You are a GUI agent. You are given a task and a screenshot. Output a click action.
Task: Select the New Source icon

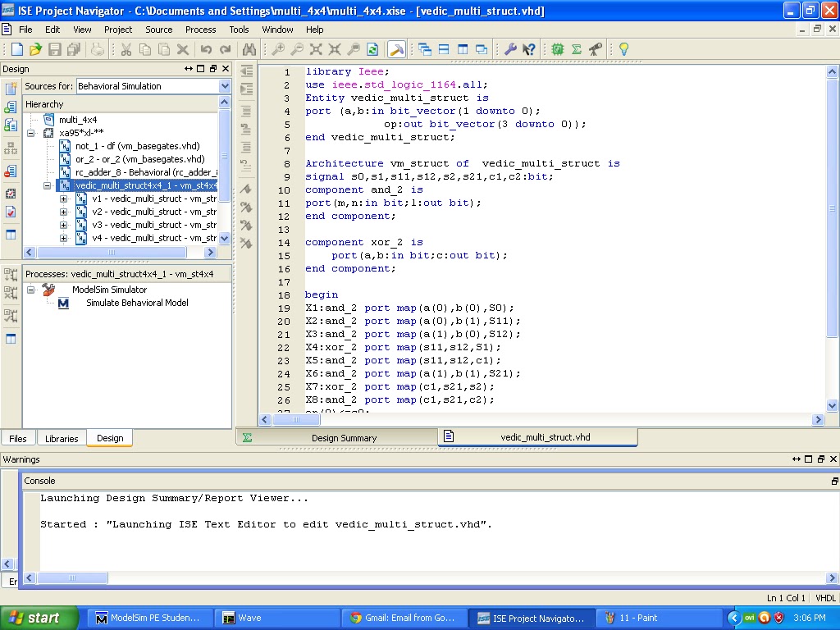tap(10, 89)
